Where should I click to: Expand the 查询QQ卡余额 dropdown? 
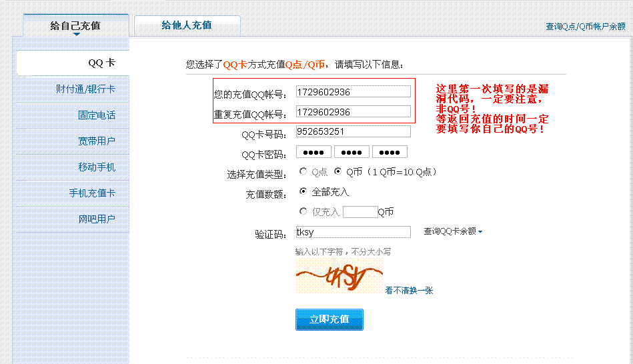tap(453, 231)
